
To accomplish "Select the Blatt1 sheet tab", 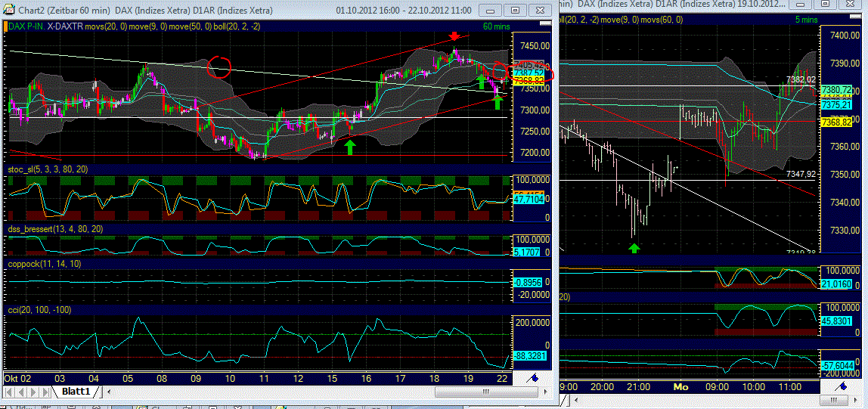I will (76, 392).
